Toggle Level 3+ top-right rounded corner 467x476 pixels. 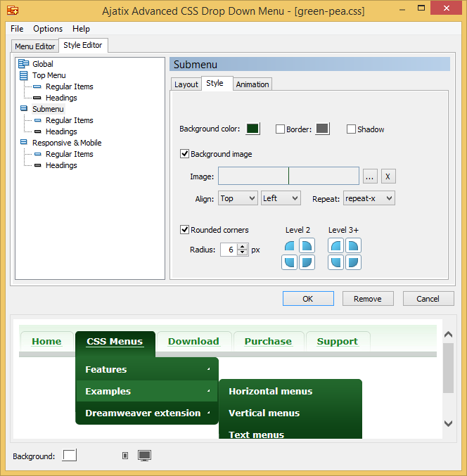353,246
